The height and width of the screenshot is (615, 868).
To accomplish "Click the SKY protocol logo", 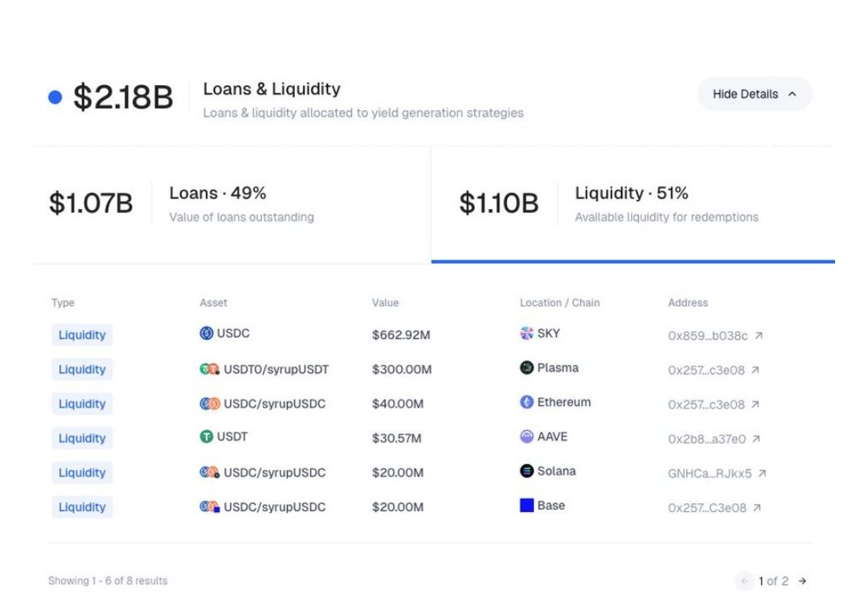I will 527,334.
